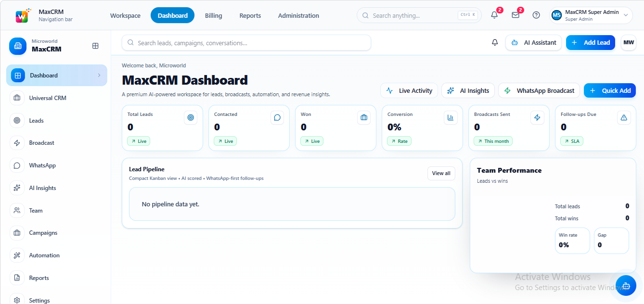Click the SLA badge under Follow-ups Due
The image size is (644, 304).
[572, 141]
